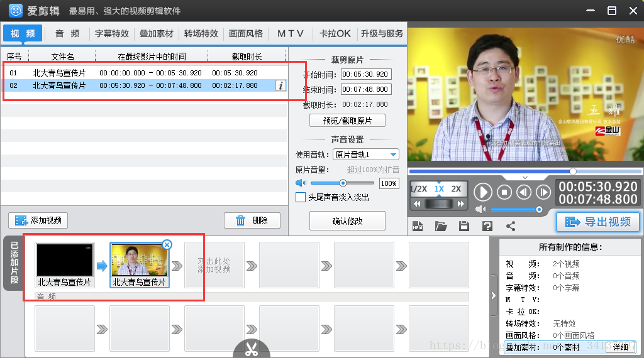Click the play button in player controls

[x=483, y=192]
